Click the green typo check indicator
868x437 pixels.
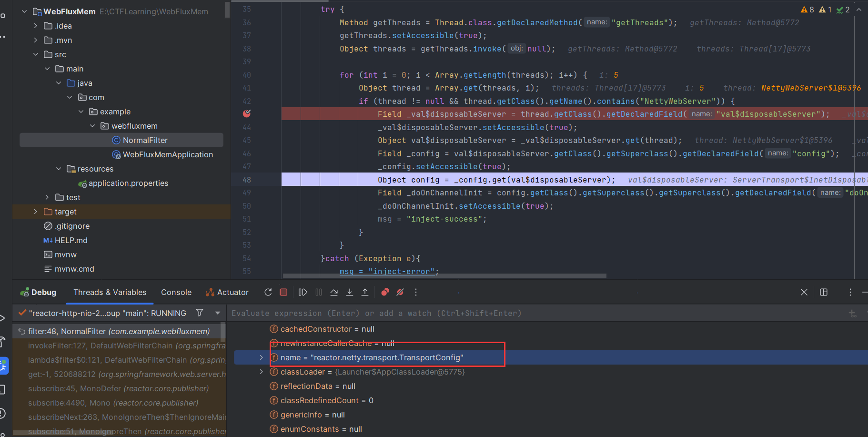click(843, 10)
